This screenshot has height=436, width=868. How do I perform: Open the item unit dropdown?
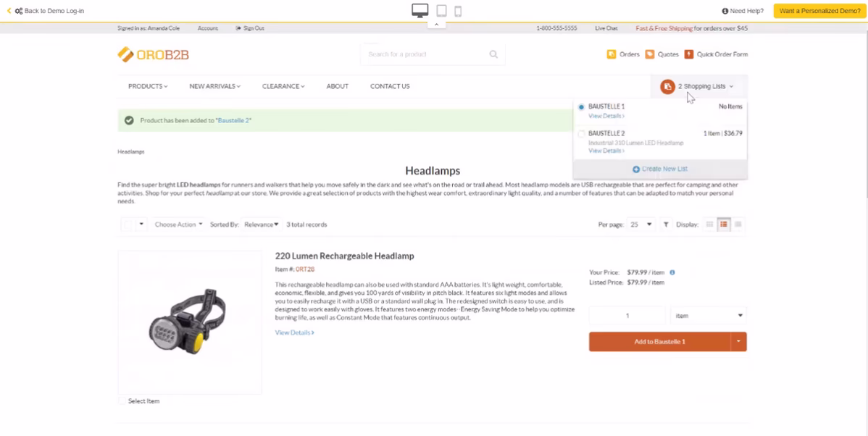point(708,316)
